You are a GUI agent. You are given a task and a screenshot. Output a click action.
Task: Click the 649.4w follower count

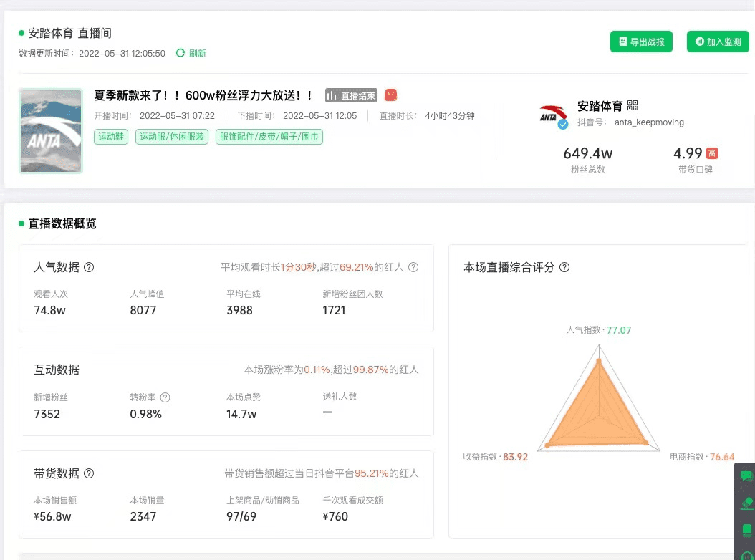(x=588, y=153)
